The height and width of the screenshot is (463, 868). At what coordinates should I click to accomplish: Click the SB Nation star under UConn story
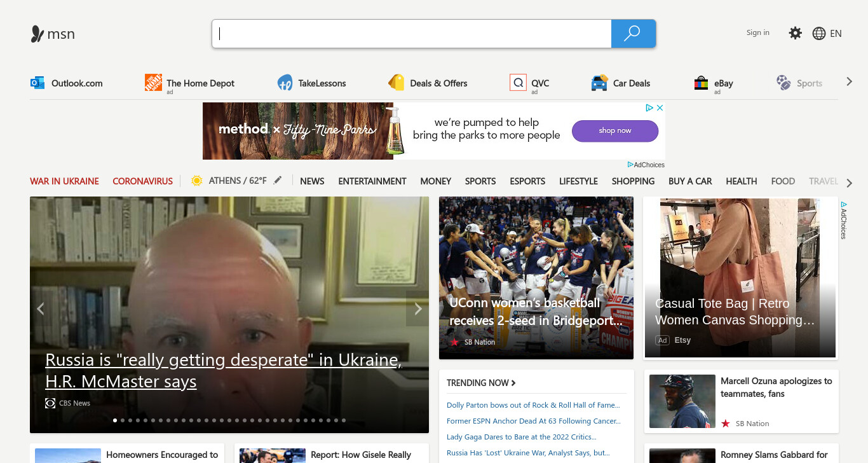[x=454, y=342]
